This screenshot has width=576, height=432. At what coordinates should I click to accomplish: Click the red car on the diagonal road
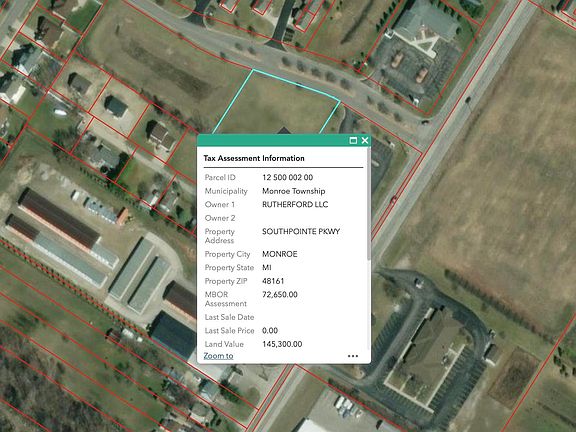(x=393, y=200)
